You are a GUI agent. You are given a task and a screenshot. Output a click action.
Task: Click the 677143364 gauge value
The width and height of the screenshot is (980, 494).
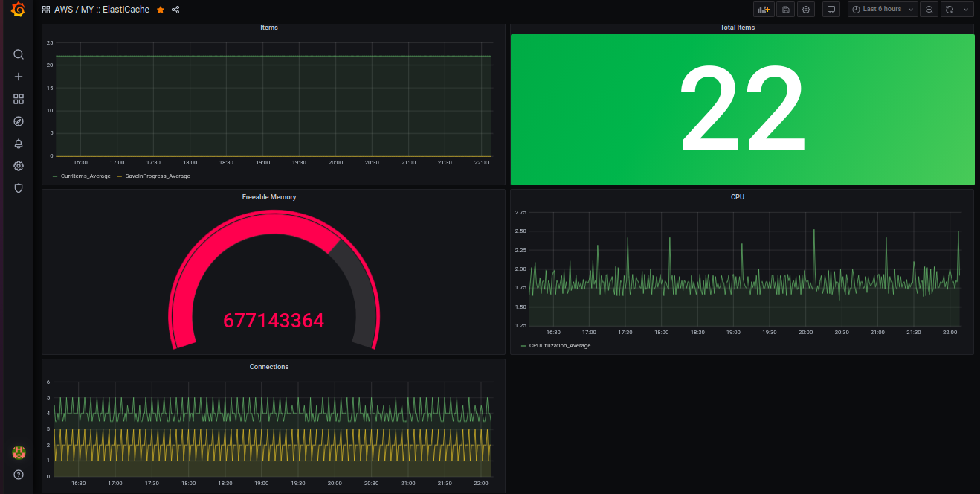tap(274, 321)
